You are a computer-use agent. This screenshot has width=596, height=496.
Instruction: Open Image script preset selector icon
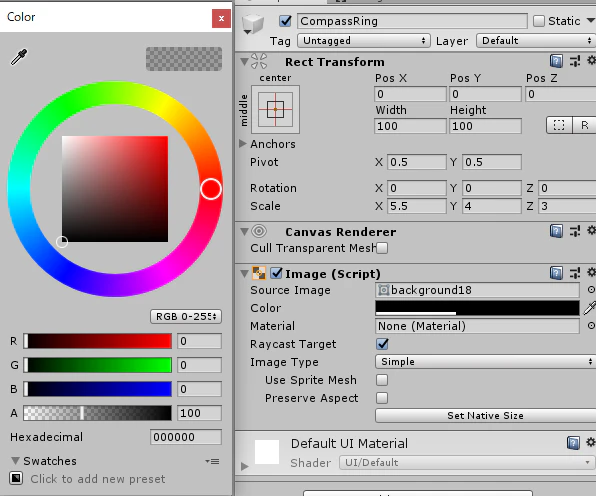pos(575,273)
